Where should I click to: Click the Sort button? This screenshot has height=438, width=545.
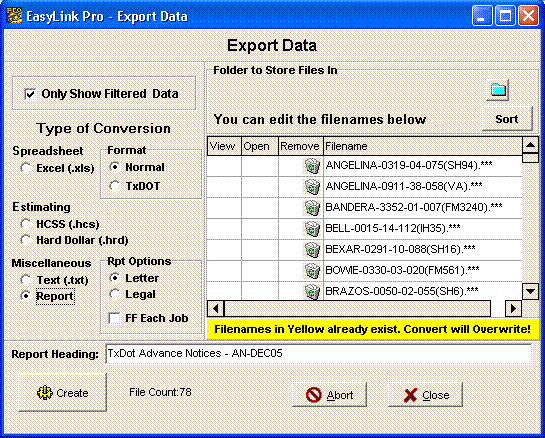507,119
